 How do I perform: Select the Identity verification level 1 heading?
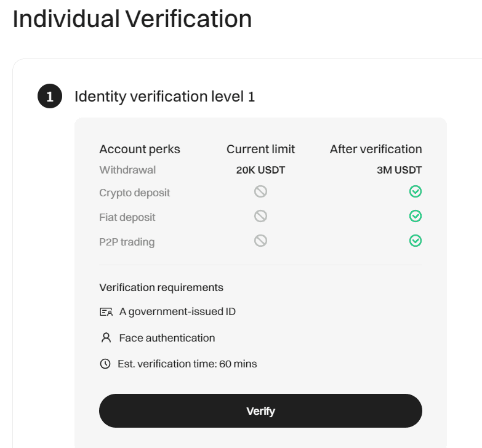click(164, 97)
